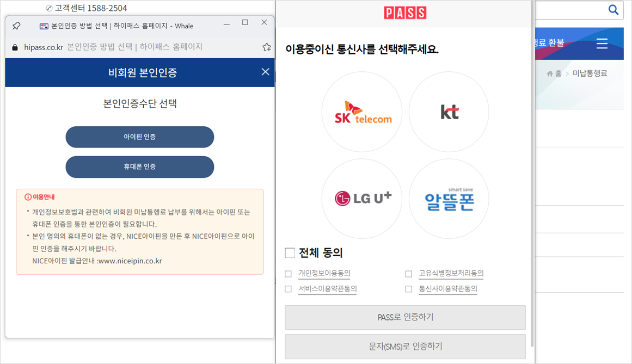Select 알뜰폰 carrier logo
Viewport: 632px width, 364px height.
449,199
